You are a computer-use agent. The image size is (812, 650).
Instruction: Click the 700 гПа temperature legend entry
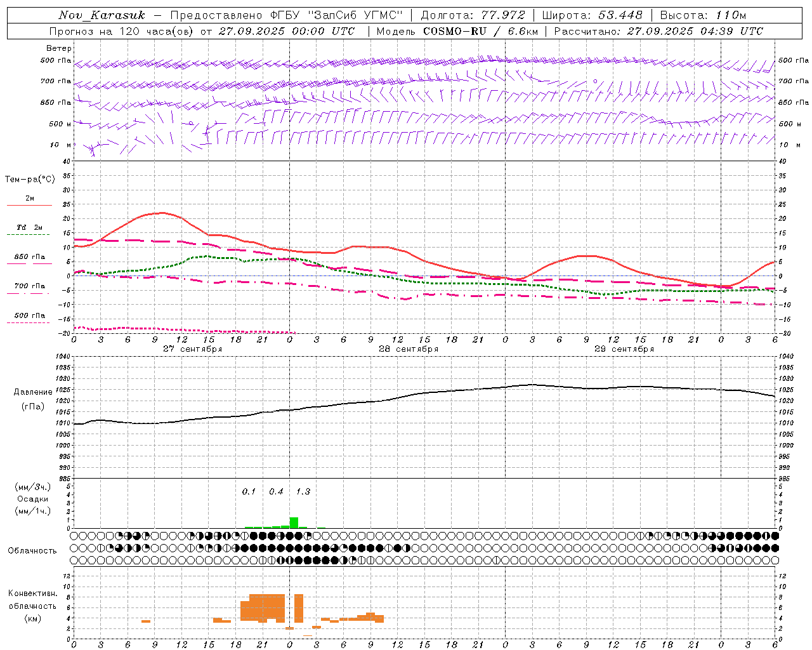(x=30, y=286)
